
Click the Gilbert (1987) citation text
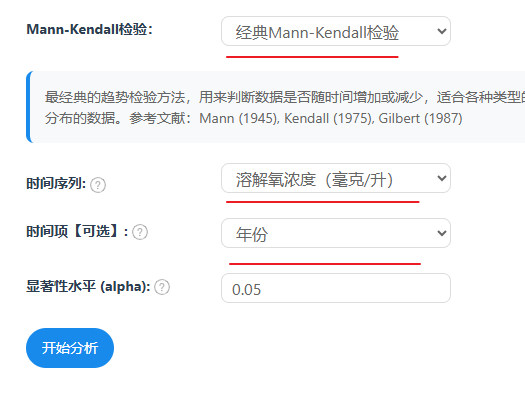pyautogui.click(x=421, y=118)
